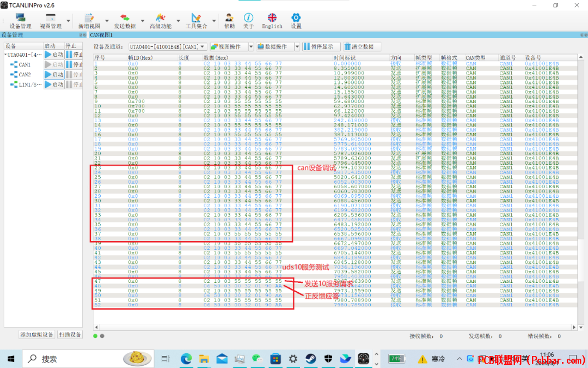Open WeChat from the taskbar
588x368 pixels.
point(257,359)
